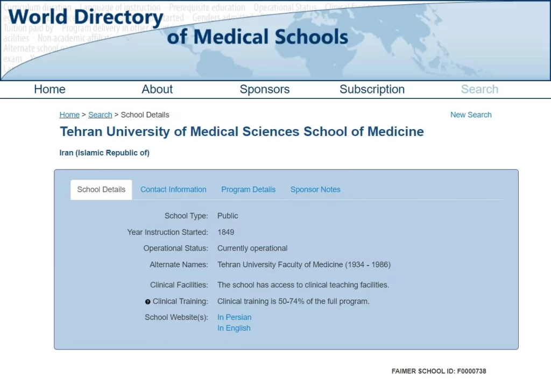
Task: Click the Clinical Training help icon
Action: click(x=148, y=302)
